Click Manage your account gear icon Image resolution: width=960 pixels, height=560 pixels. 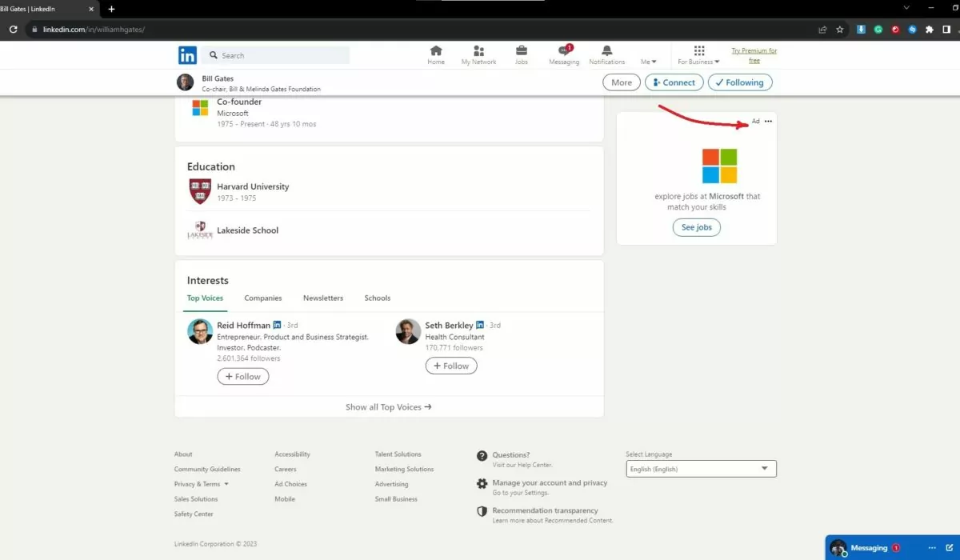482,484
